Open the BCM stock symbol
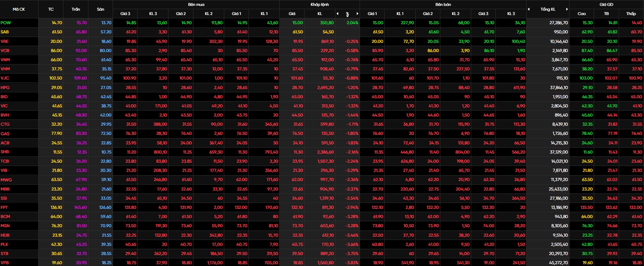Viewport: 644px width, 266px height. [x=5, y=217]
